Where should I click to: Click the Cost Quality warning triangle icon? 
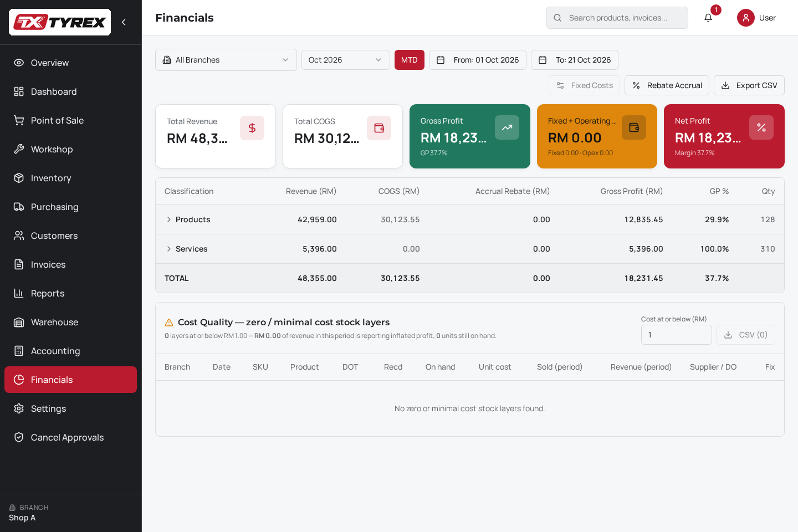pos(169,323)
